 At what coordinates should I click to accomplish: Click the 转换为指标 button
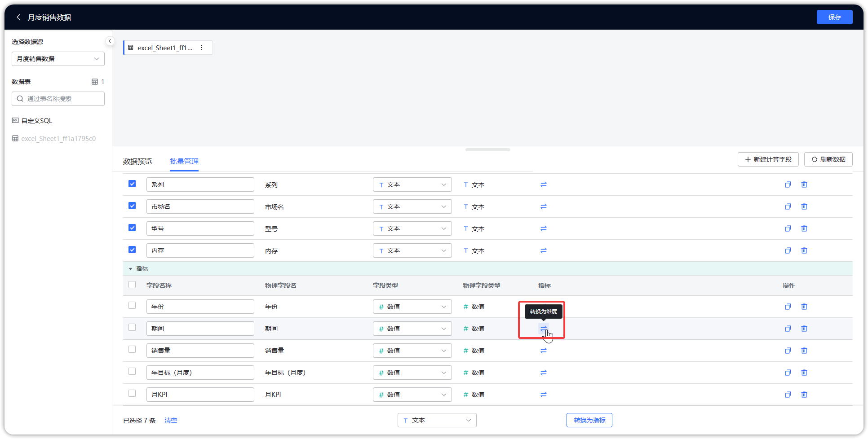click(589, 420)
